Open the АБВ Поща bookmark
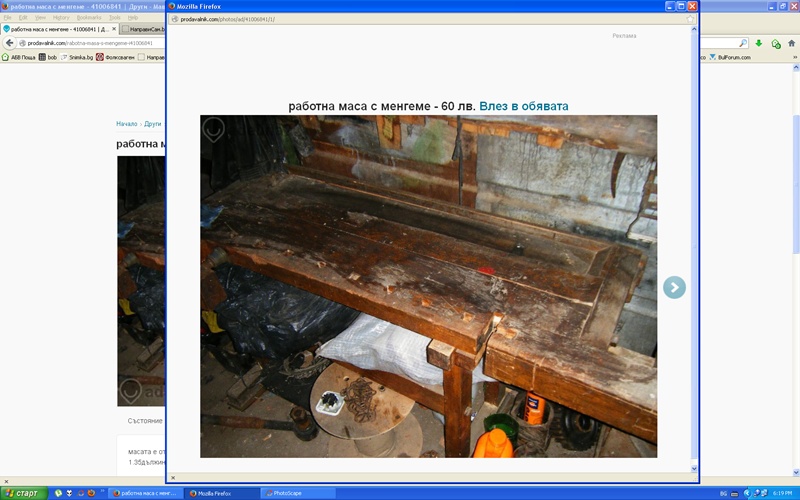Viewport: 800px width, 500px height. pos(22,57)
